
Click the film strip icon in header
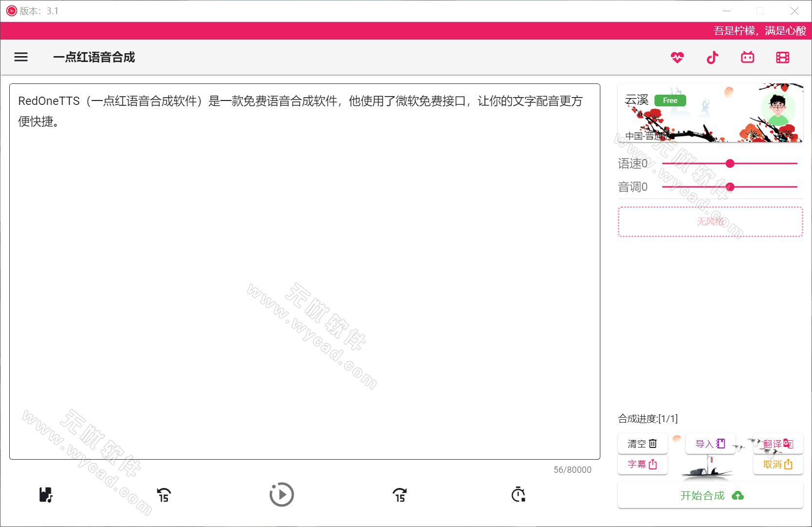pyautogui.click(x=782, y=57)
